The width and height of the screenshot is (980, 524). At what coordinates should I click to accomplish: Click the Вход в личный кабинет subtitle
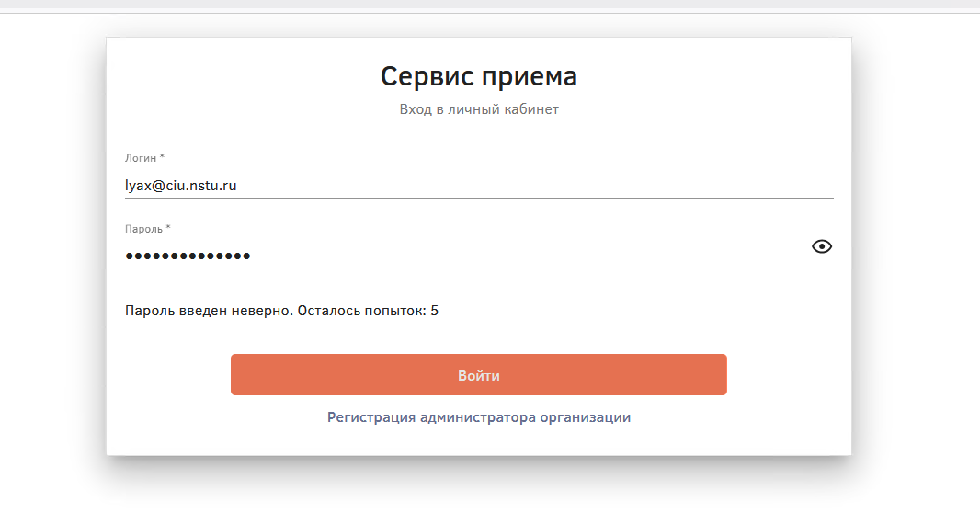479,108
